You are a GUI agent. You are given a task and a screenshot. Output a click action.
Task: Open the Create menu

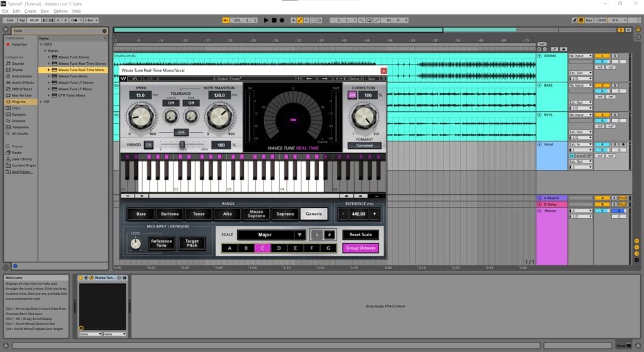(x=30, y=11)
